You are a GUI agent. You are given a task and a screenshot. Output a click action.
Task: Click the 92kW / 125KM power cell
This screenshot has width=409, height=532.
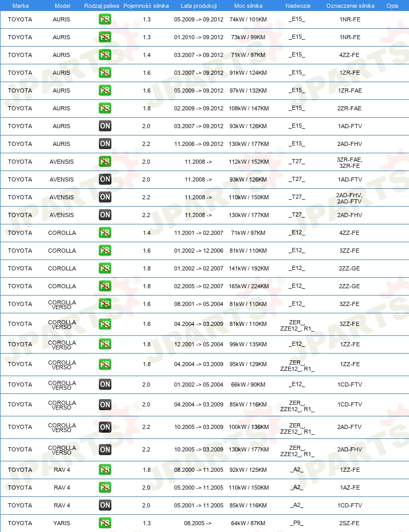pos(248,470)
